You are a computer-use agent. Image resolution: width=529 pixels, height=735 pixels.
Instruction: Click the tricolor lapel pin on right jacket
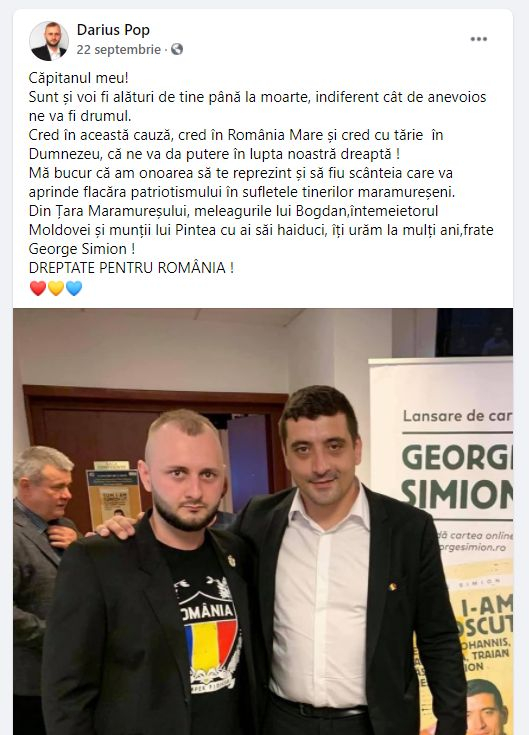click(393, 586)
